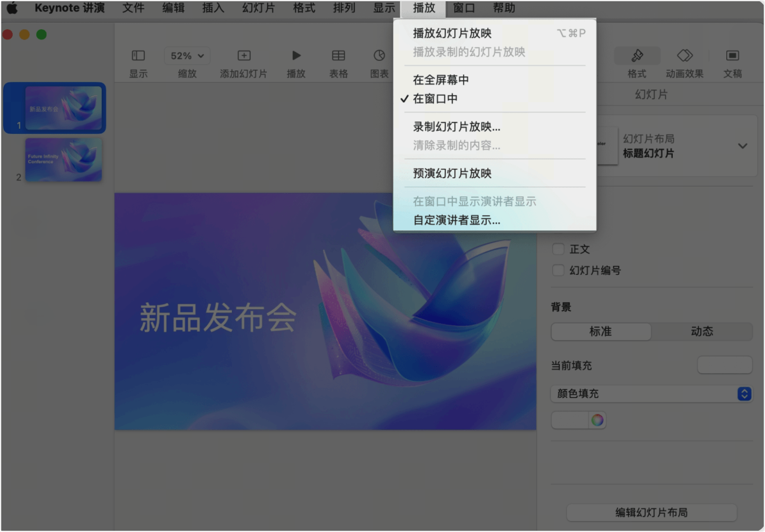Click the color swatch beside color wheel
765x532 pixels.
(570, 420)
